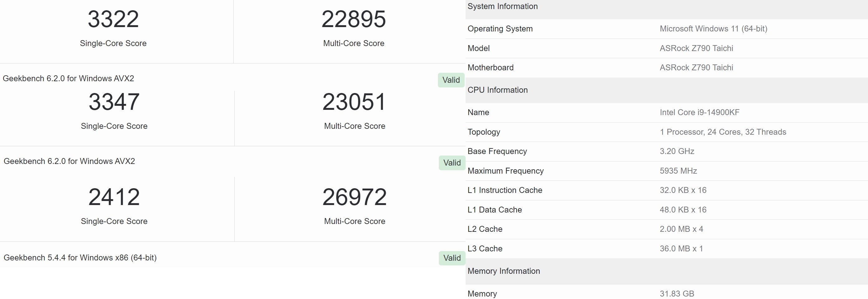The height and width of the screenshot is (299, 868).
Task: Click the Base Frequency label
Action: [497, 151]
